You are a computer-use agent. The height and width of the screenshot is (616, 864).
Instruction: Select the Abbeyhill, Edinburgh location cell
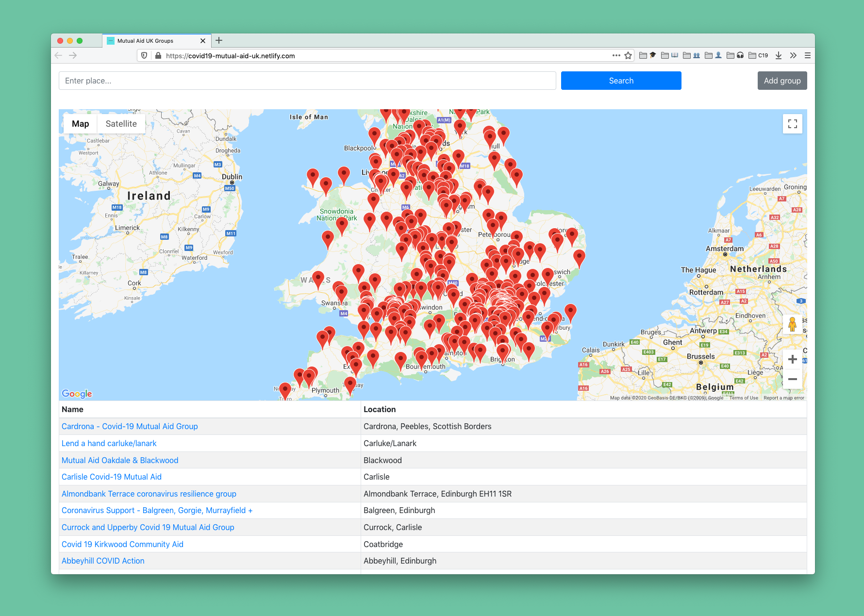[x=584, y=561]
